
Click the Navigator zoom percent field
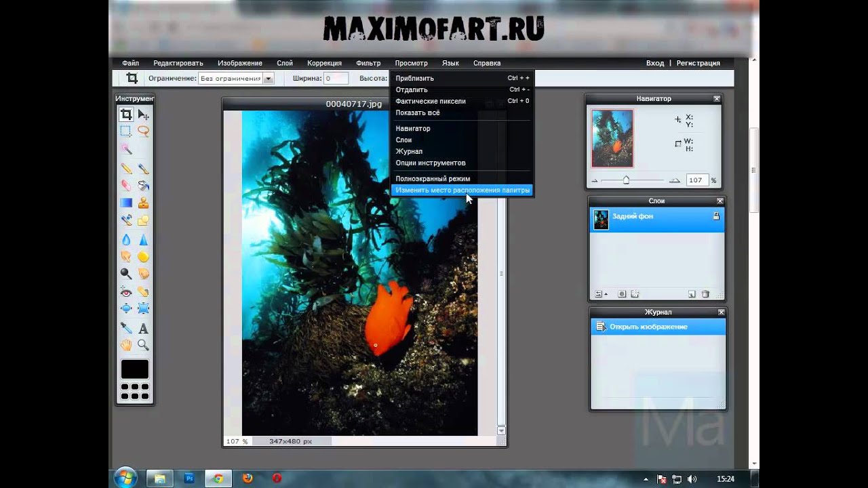coord(696,180)
